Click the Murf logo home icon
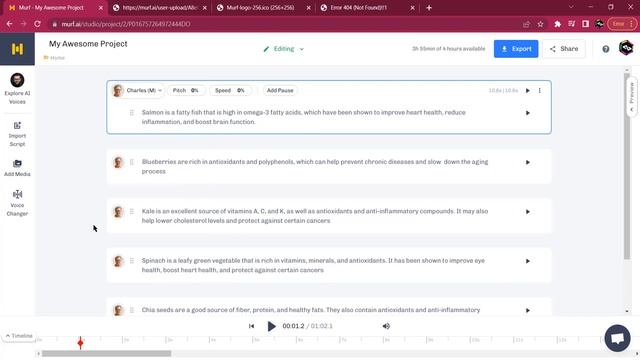The width and height of the screenshot is (640, 360). coord(17,49)
